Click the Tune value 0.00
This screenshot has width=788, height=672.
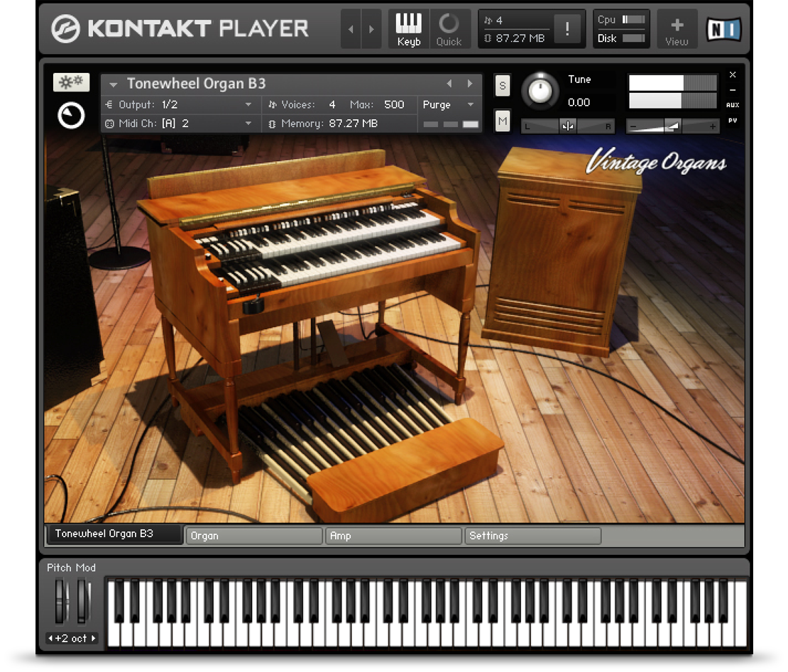click(579, 102)
